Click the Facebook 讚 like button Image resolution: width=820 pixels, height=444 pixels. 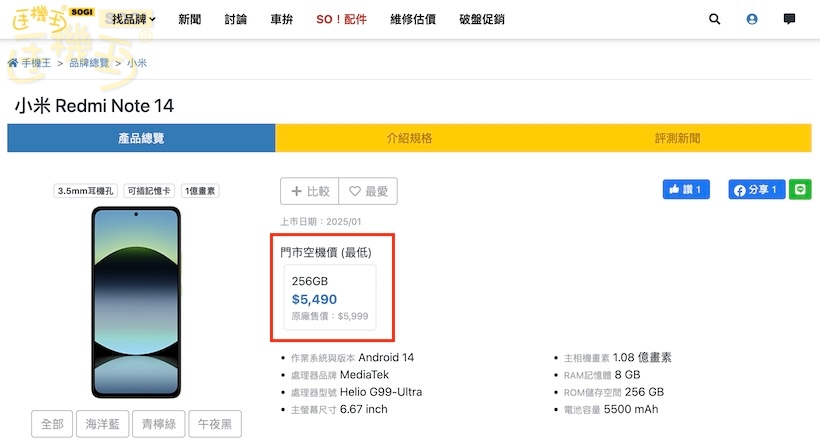685,190
